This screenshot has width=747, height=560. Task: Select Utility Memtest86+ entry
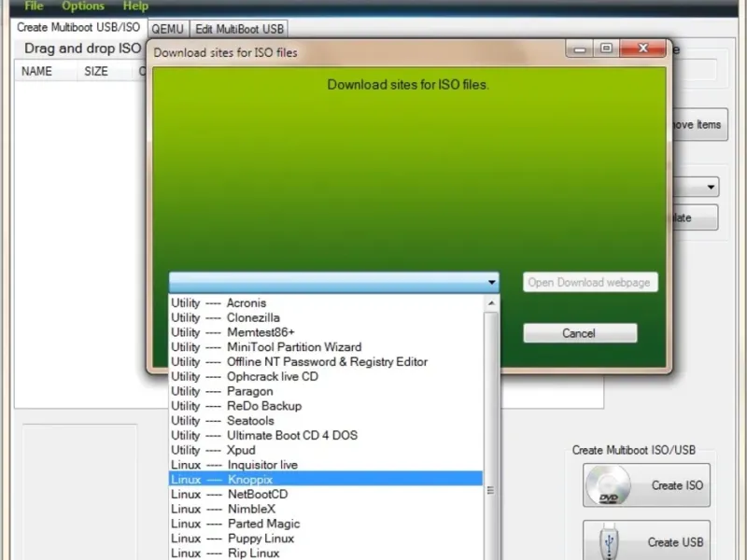(x=326, y=332)
